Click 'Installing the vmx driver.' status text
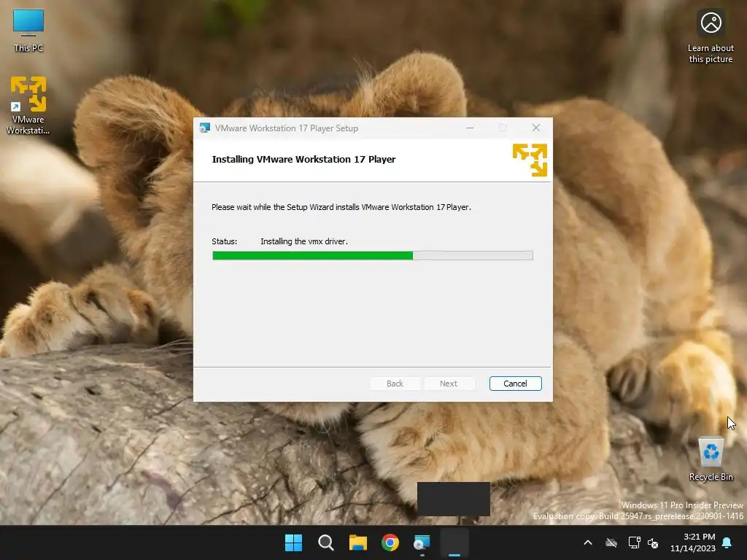The width and height of the screenshot is (747, 560). (x=304, y=241)
